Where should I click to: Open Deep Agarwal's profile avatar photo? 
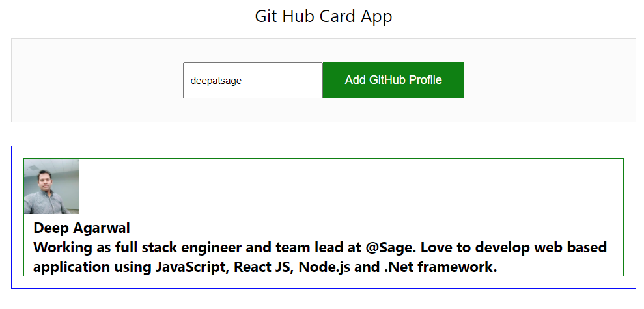[51, 187]
